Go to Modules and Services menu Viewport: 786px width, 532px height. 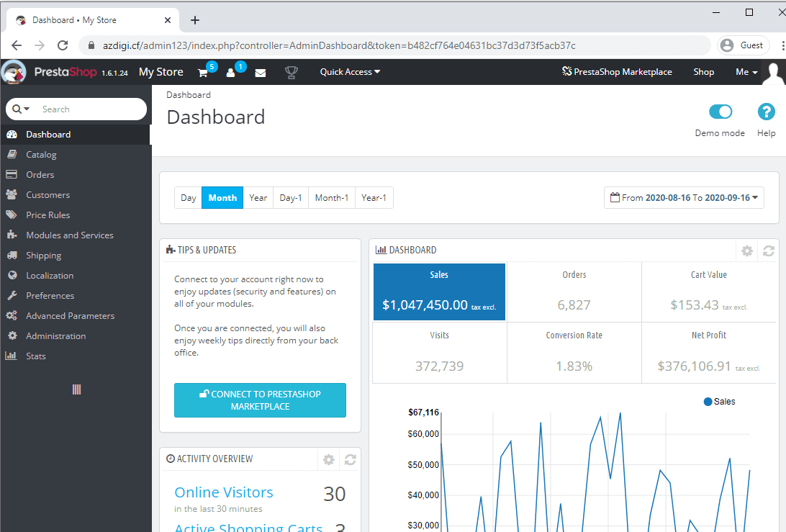(x=69, y=235)
